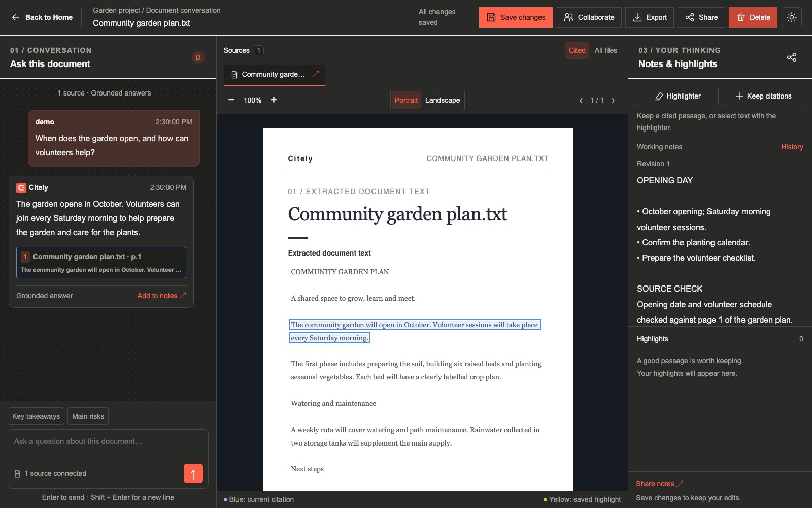Open Community garden source in new window icon
Screen dimensions: 812x508
[x=316, y=74]
